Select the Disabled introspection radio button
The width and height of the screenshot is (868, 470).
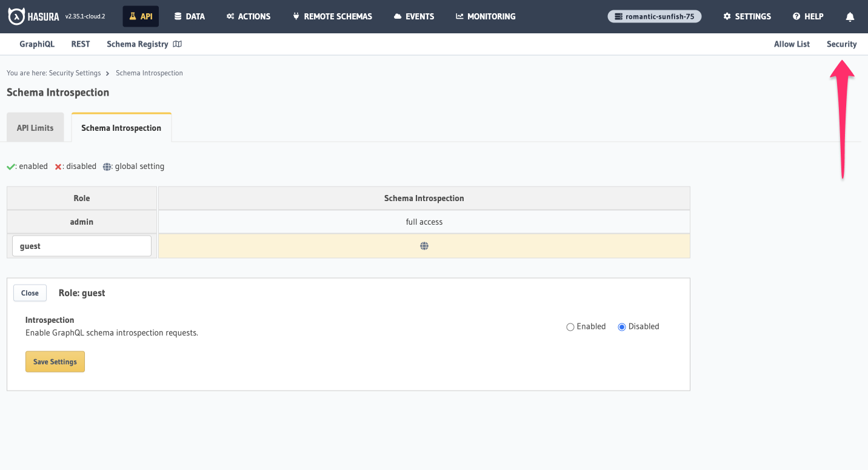coord(621,326)
